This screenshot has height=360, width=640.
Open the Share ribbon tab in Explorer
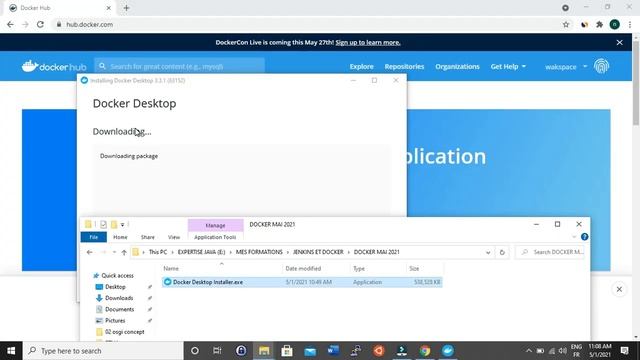point(148,237)
